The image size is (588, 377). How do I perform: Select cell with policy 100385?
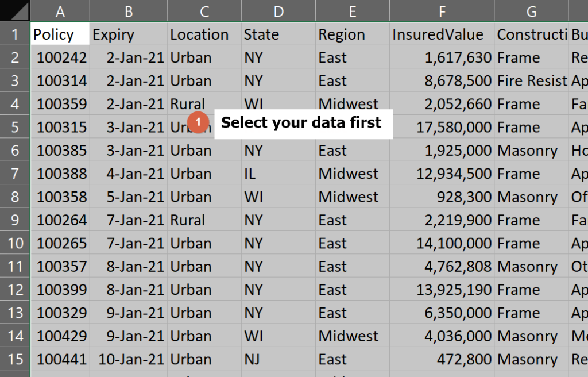(60, 150)
